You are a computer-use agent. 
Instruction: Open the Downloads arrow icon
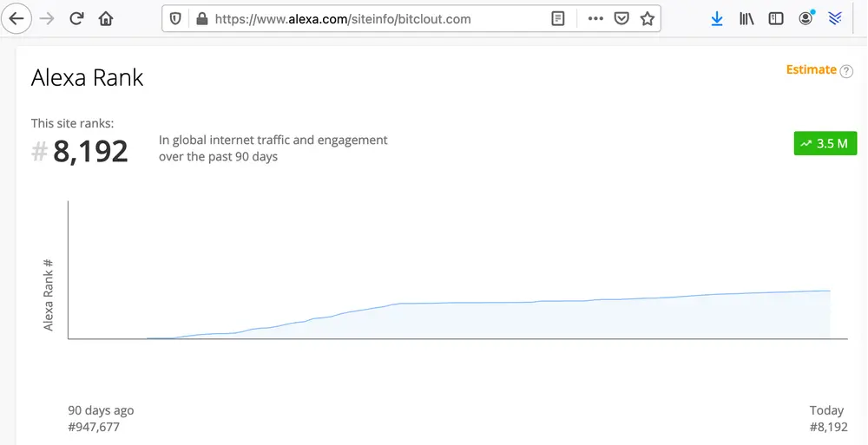(x=717, y=19)
